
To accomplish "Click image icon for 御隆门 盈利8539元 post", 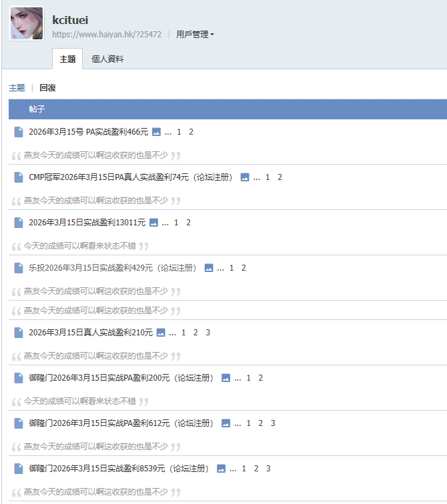I will [x=221, y=469].
